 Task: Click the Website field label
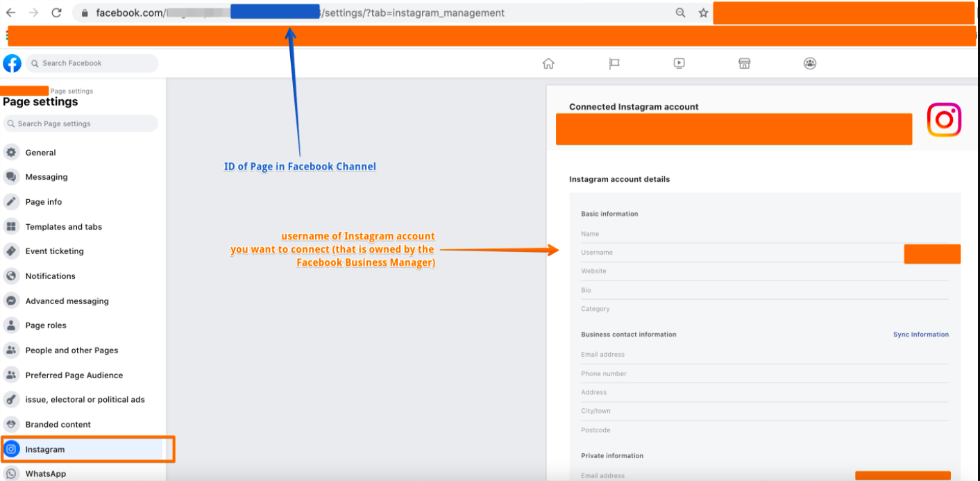tap(593, 271)
